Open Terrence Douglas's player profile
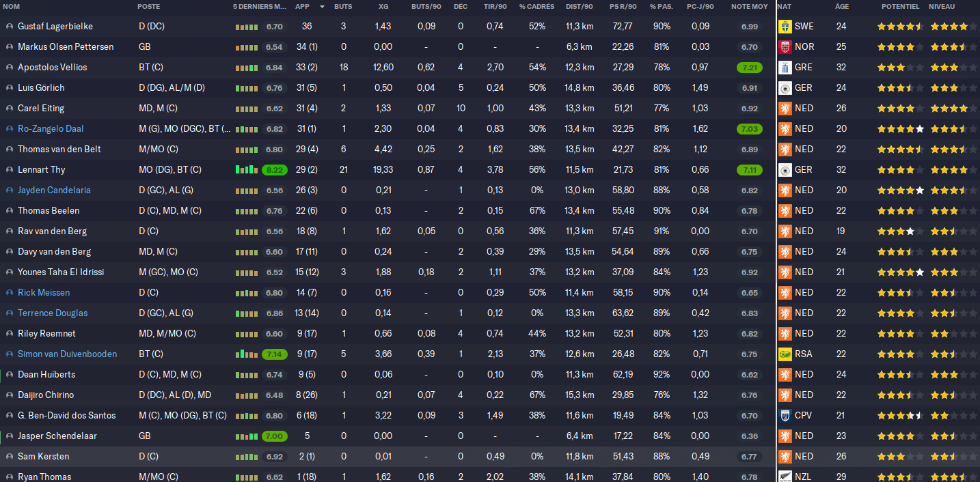This screenshot has width=980, height=482. (53, 313)
